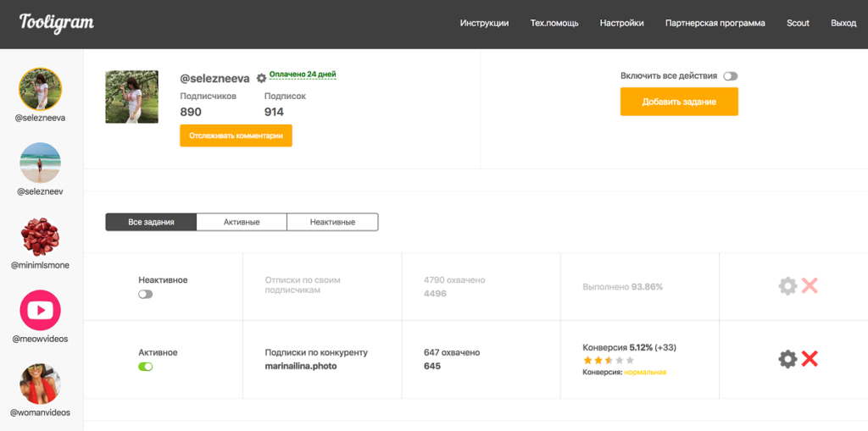Select the "Все задания" tab
The image size is (868, 431).
(x=151, y=222)
